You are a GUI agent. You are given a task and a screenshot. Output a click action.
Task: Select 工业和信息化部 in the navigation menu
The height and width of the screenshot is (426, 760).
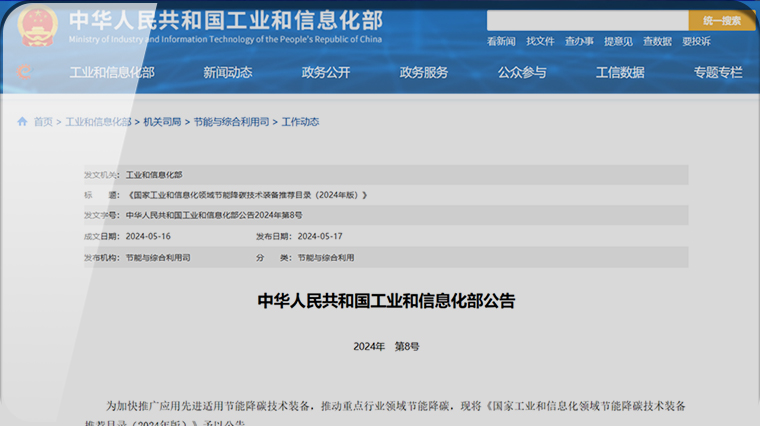point(112,73)
